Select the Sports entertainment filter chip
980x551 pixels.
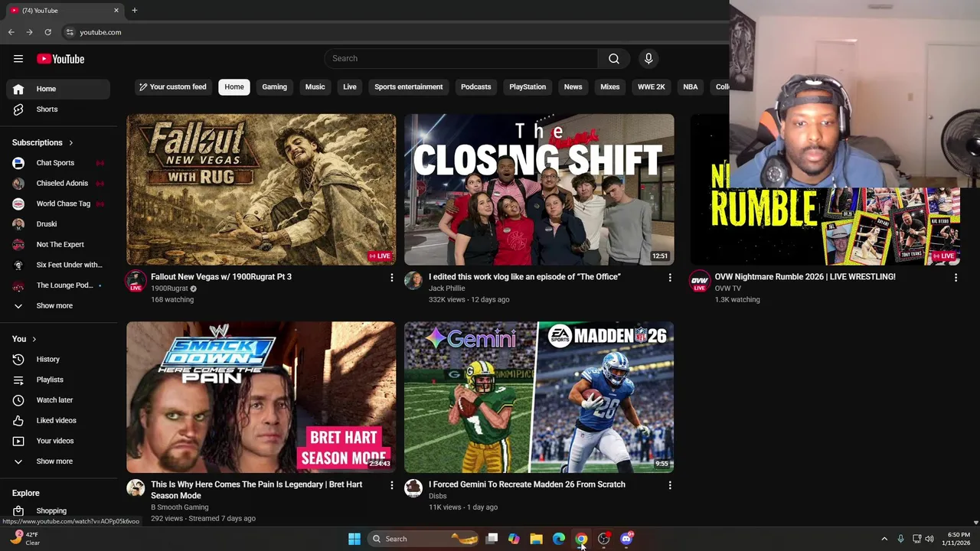tap(409, 86)
